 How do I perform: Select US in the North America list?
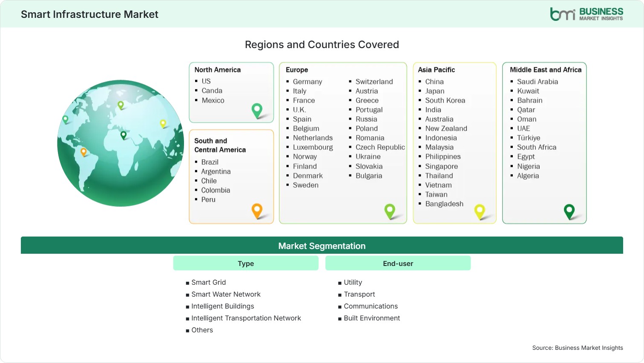pos(206,81)
